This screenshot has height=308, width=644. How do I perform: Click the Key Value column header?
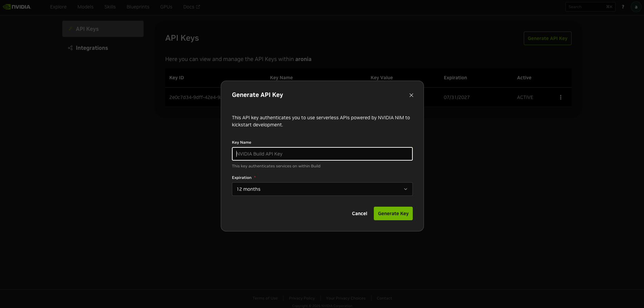382,78
